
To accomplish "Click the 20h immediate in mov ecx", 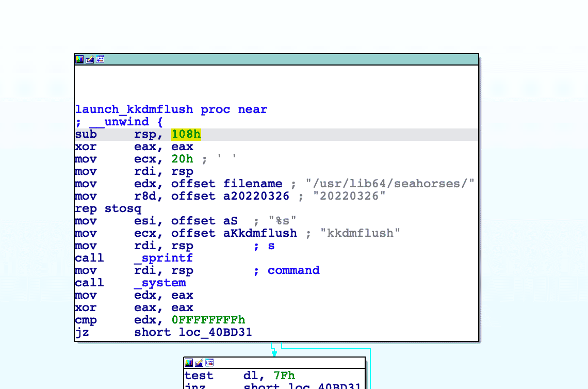I will 182,158.
